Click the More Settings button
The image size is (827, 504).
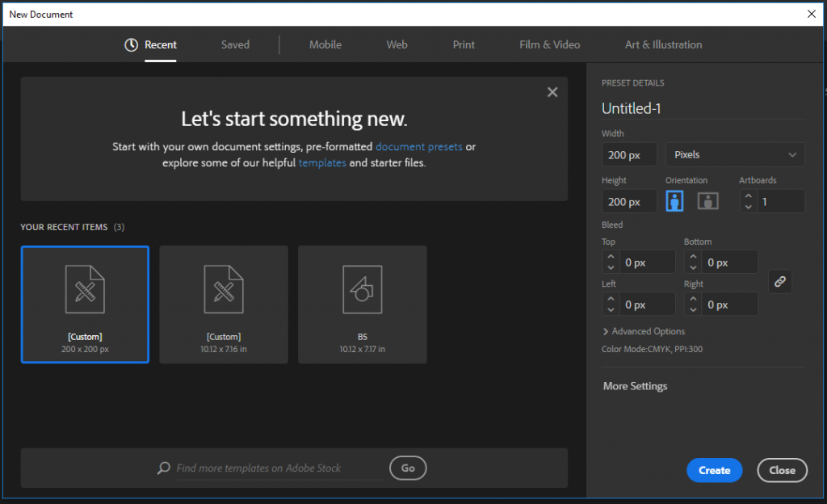[x=635, y=386]
